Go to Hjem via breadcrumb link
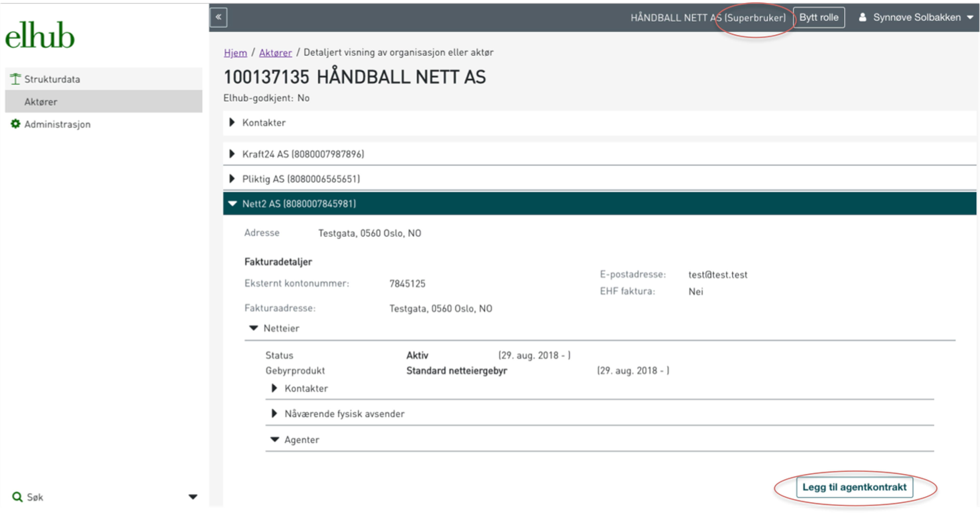Image resolution: width=980 pixels, height=514 pixels. (x=236, y=53)
